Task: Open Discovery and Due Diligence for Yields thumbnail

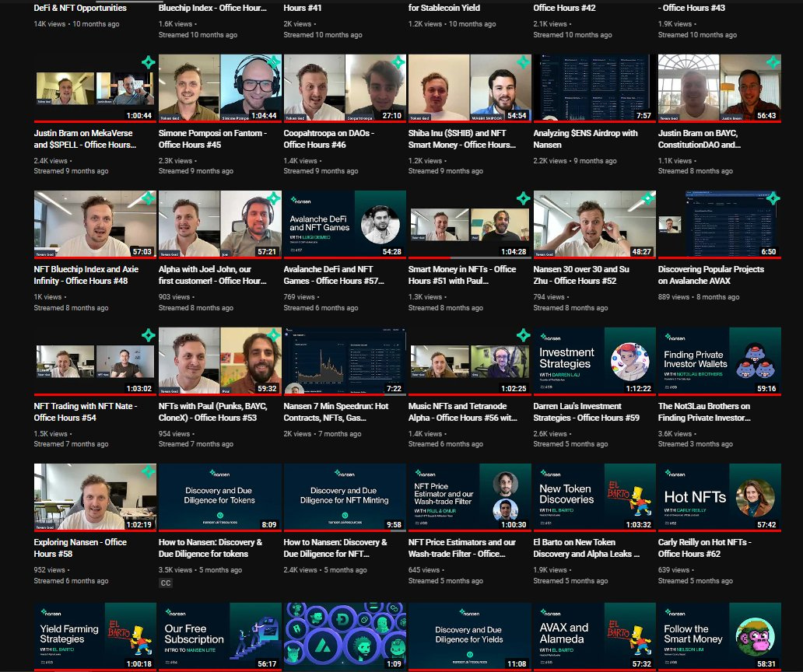Action: point(470,636)
